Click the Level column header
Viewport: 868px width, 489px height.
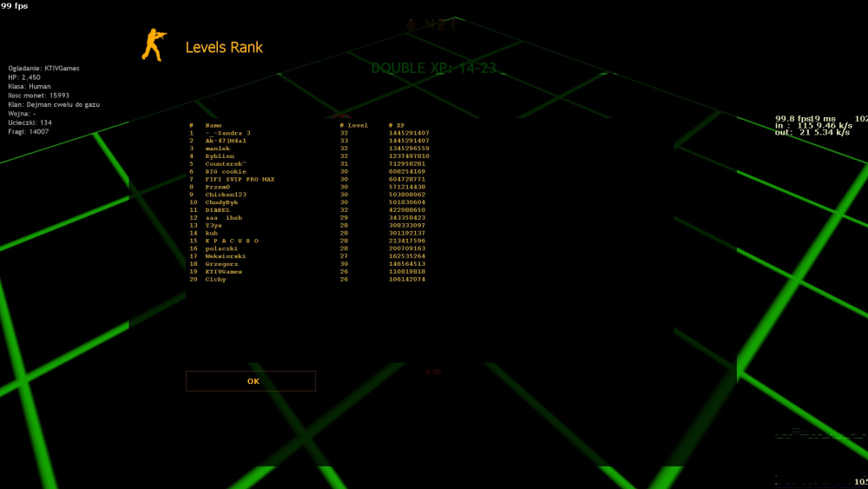click(354, 125)
